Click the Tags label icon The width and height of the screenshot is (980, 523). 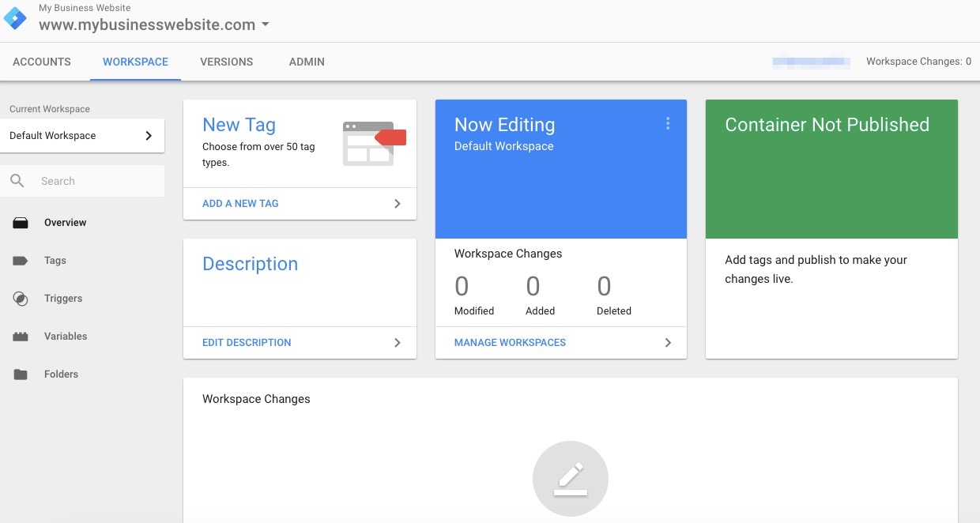click(21, 261)
